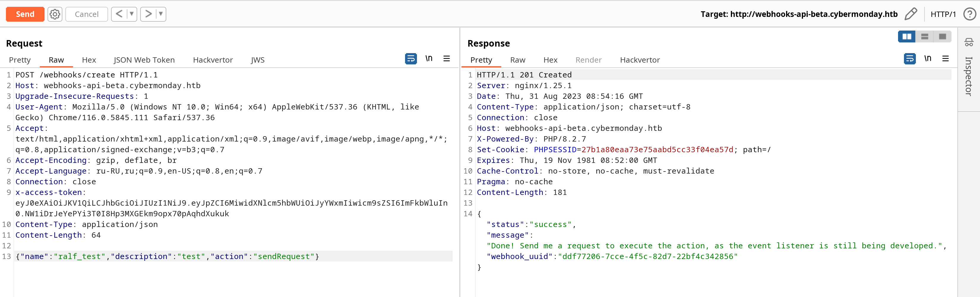The height and width of the screenshot is (297, 980).
Task: Open the Request panel hamburger menu
Action: [x=447, y=58]
